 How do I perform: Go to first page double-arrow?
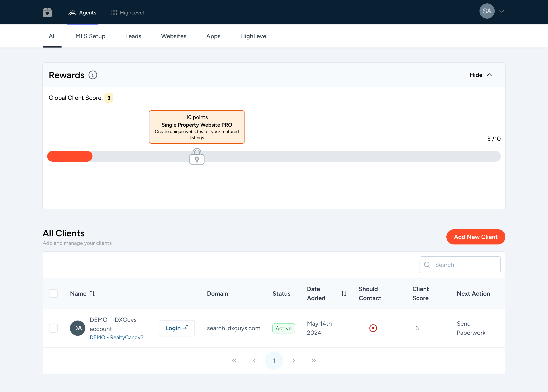coord(234,361)
